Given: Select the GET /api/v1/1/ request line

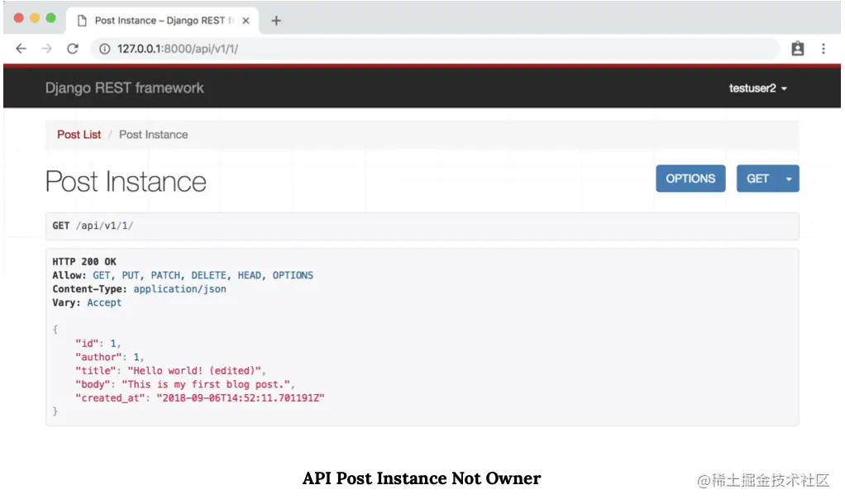Looking at the screenshot, I should [x=93, y=226].
